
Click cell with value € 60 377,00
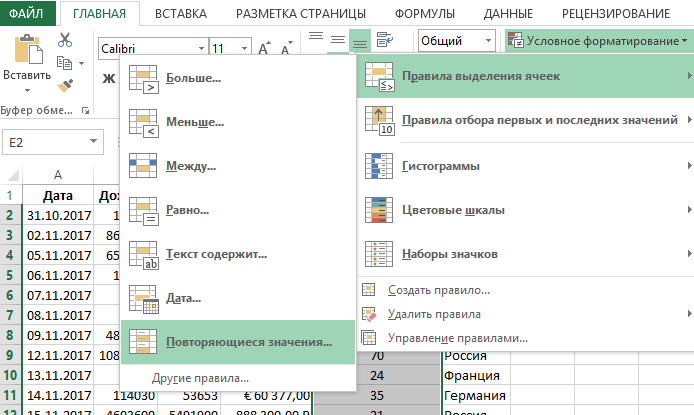coord(267,396)
